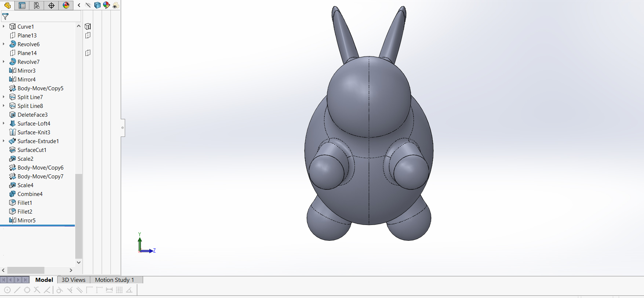Click the horizontal scroll-left arrow
The width and height of the screenshot is (644, 298).
click(3, 270)
